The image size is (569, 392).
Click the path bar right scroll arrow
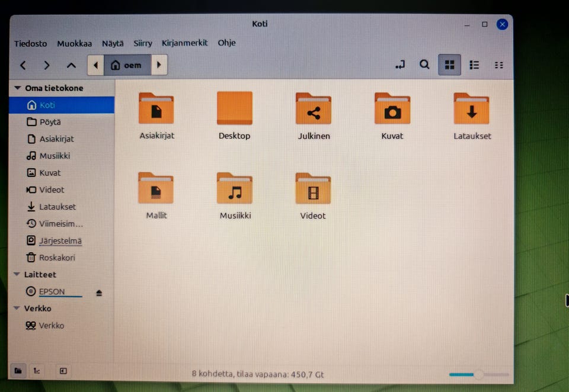(x=159, y=65)
